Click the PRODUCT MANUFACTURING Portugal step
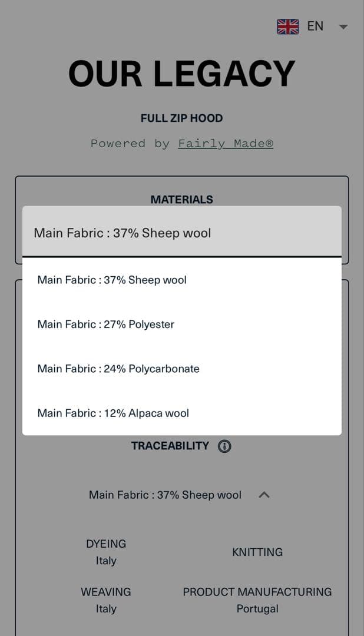The image size is (364, 636). pos(257,600)
